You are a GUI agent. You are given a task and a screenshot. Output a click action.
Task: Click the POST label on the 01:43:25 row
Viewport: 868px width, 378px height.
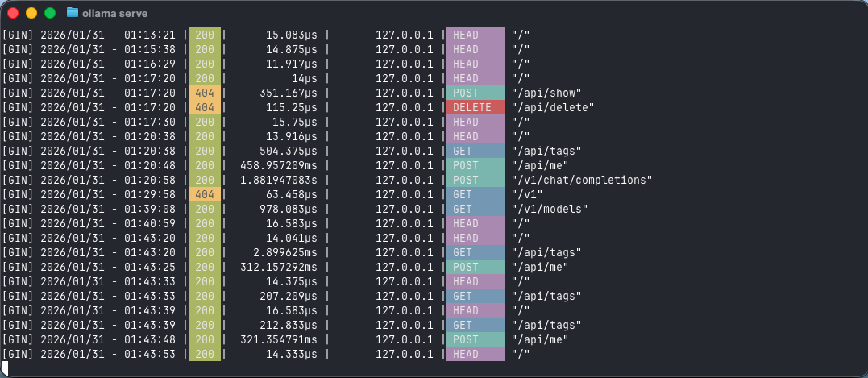click(476, 267)
